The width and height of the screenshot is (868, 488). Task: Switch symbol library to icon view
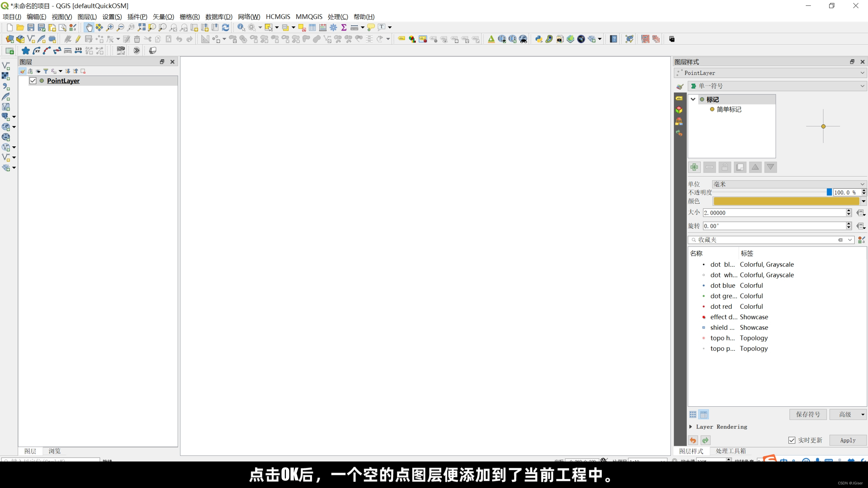(693, 414)
